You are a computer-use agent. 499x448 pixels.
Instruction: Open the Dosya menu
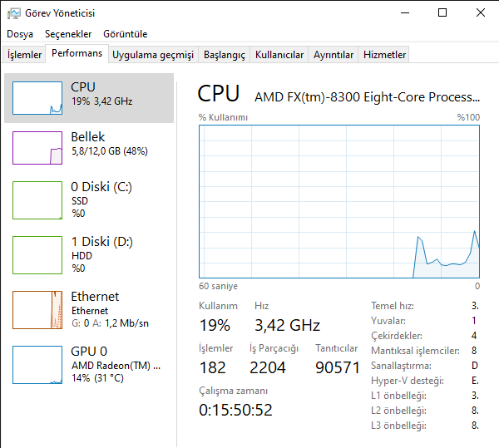[x=20, y=34]
